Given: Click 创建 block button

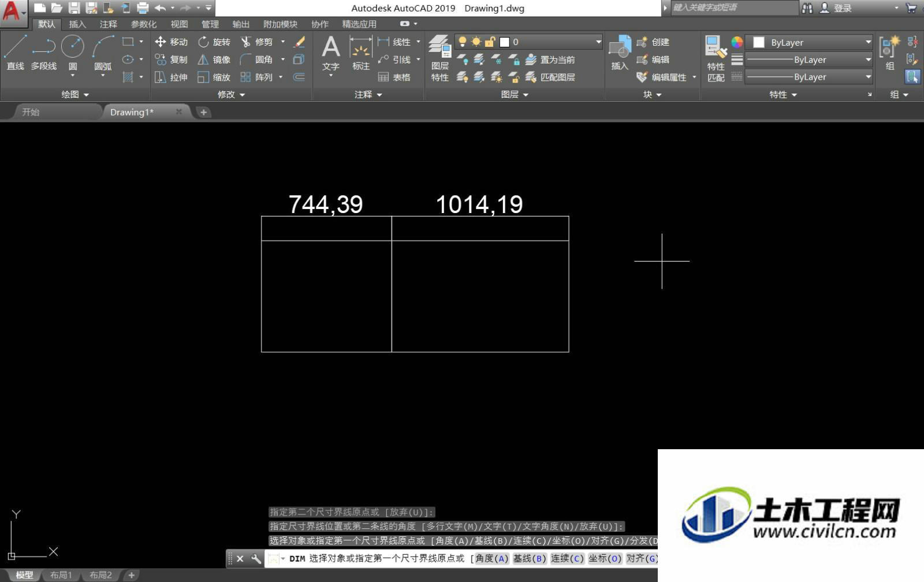Looking at the screenshot, I should pyautogui.click(x=653, y=42).
